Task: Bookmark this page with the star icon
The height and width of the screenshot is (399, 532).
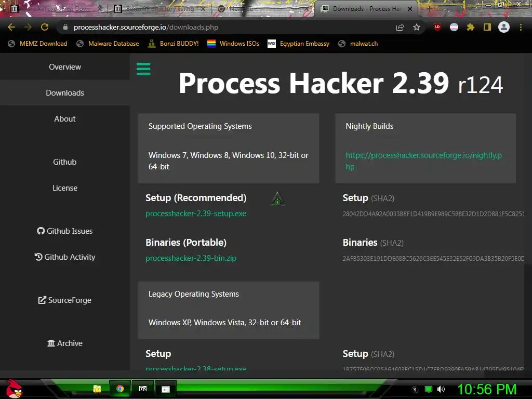Action: click(417, 27)
